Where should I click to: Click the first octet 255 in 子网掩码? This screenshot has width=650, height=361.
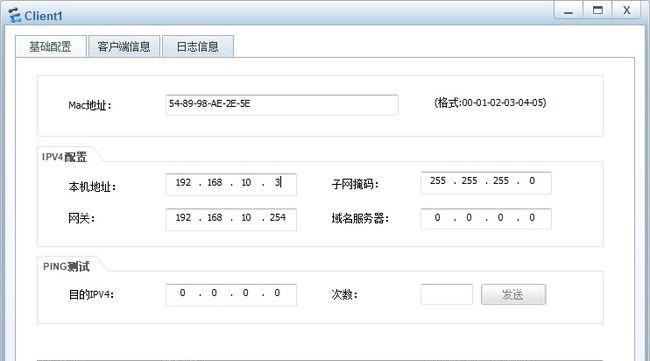coord(438,181)
